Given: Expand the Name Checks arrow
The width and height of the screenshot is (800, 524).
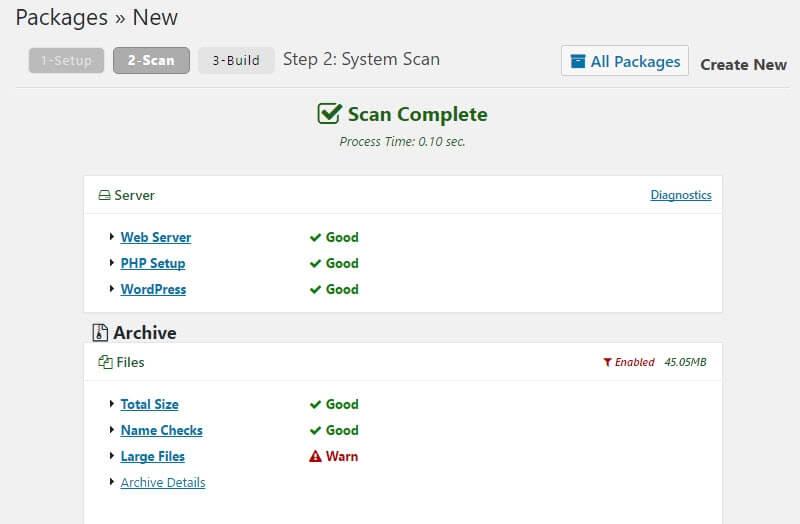Looking at the screenshot, I should [111, 431].
